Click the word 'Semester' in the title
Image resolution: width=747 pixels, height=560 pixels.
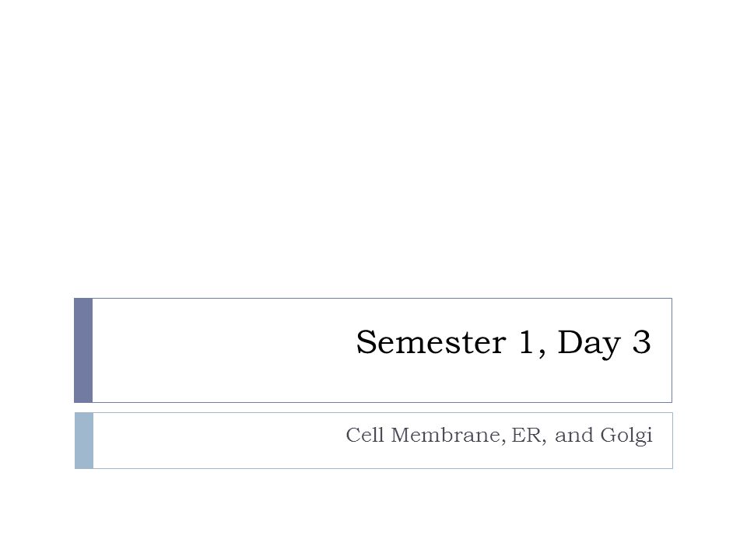[430, 342]
